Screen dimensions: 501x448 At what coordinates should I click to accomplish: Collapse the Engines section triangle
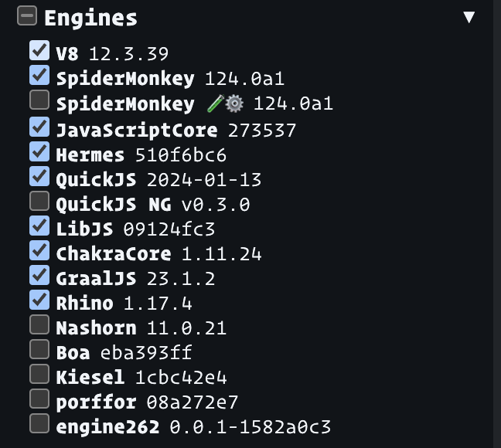(x=469, y=17)
